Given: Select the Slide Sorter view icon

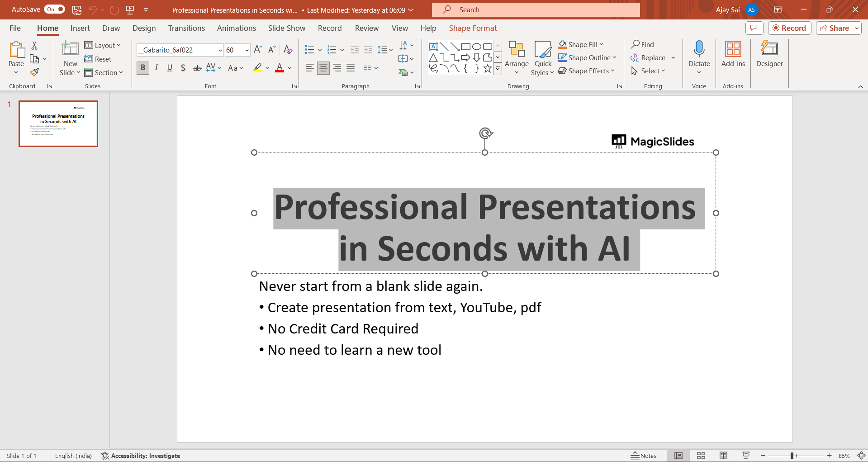Looking at the screenshot, I should [701, 456].
